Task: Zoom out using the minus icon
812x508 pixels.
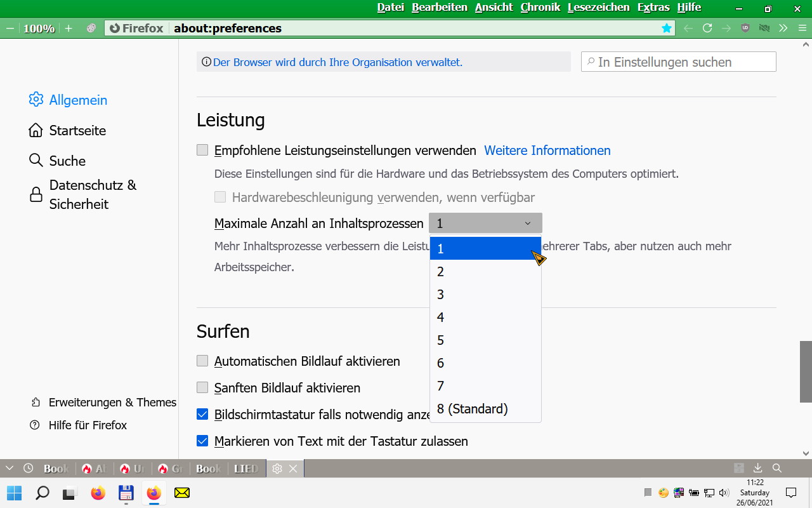Action: coord(10,29)
